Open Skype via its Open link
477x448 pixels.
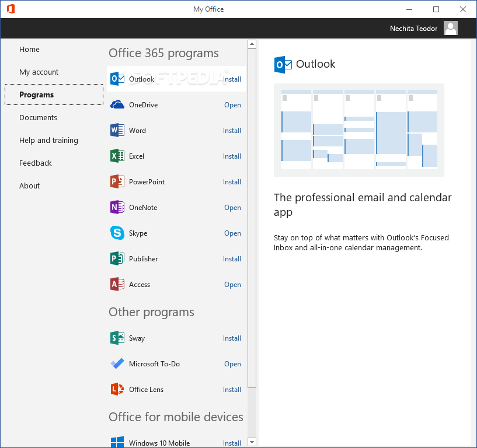click(x=232, y=233)
